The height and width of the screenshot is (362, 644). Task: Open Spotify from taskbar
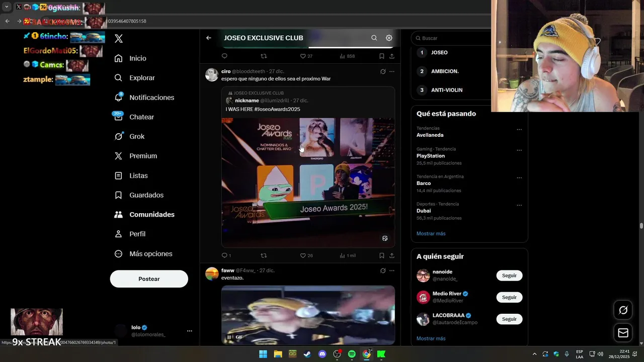click(x=352, y=354)
